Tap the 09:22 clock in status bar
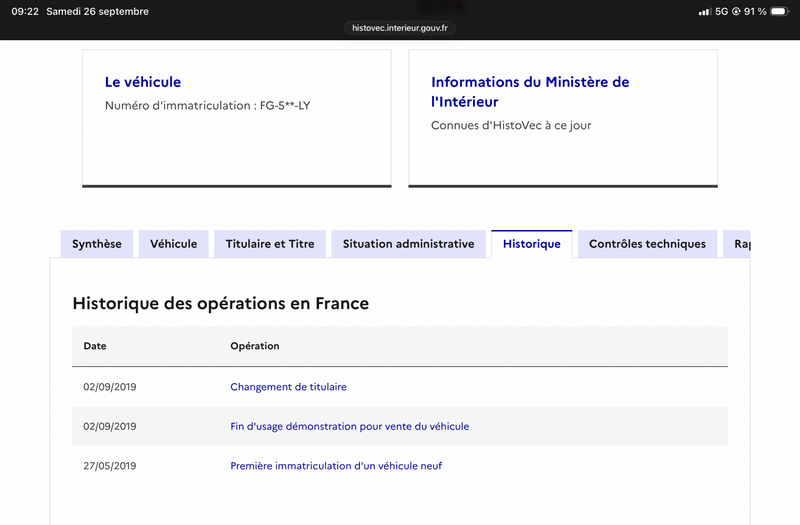Screen dimensions: 800x525 25,11
